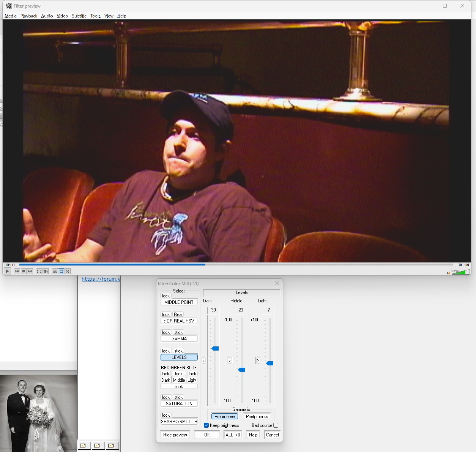Toggle stick above LEVELS
The image size is (476, 452).
click(x=178, y=351)
